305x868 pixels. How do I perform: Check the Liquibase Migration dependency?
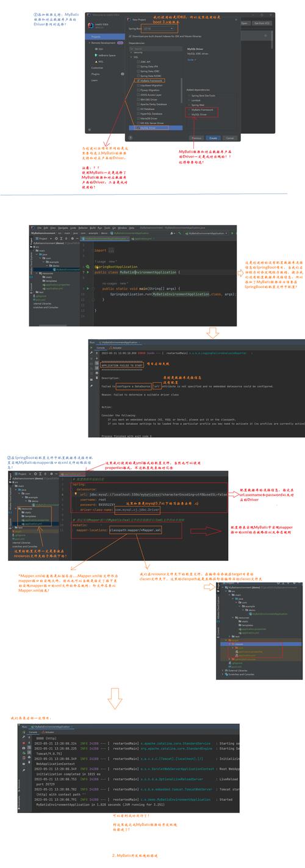pos(138,85)
